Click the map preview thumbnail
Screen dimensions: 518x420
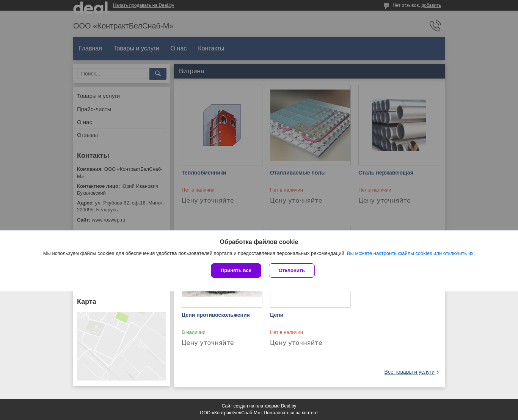(121, 346)
